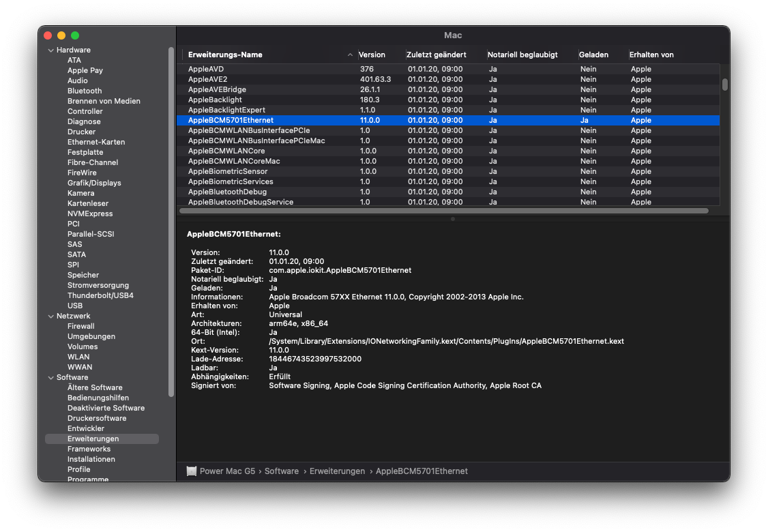Select WLAN under Netzwerk
Screen dimensions: 768x532
[x=78, y=357]
